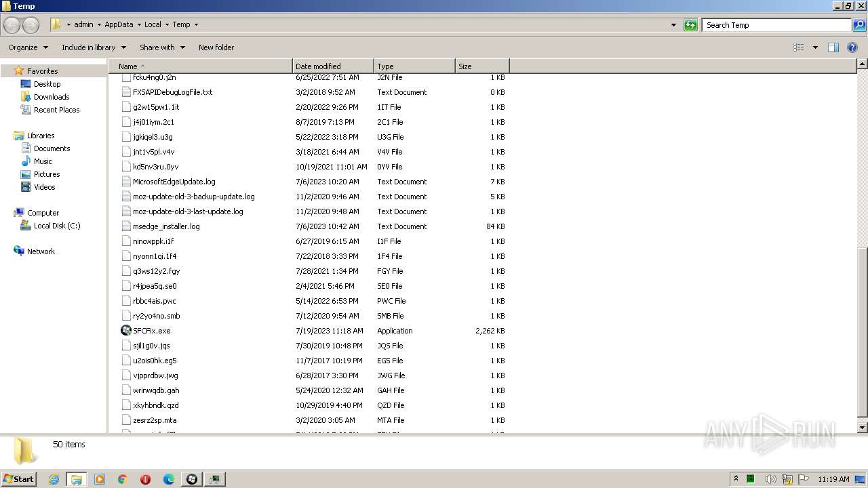The image size is (868, 488).
Task: Select the file zesrz2sp.mta
Action: coord(155,420)
